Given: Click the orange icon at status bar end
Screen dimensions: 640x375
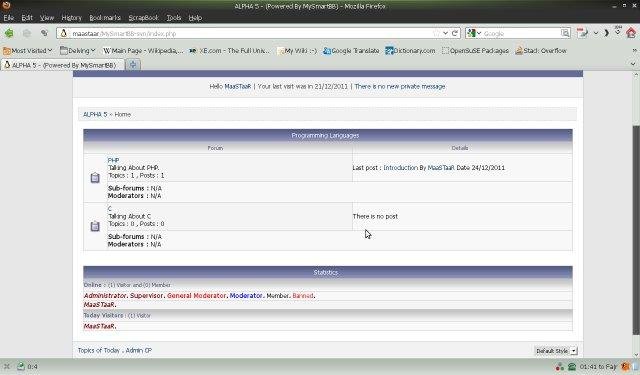Looking at the screenshot, I should pyautogui.click(x=625, y=366).
